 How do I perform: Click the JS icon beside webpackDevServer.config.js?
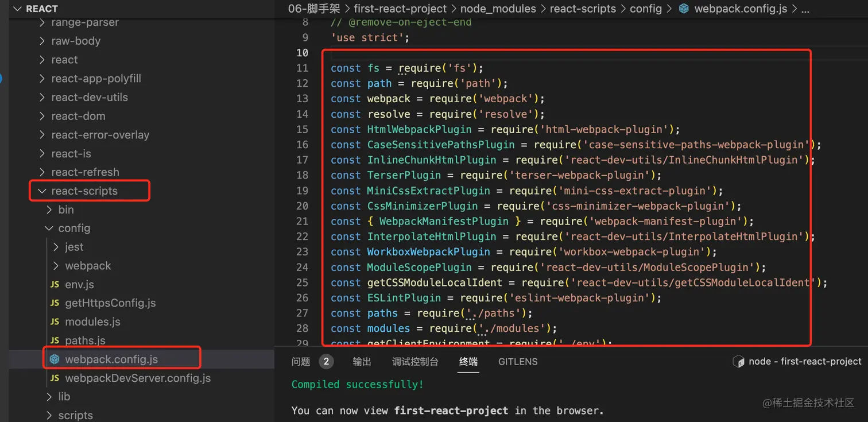point(55,378)
